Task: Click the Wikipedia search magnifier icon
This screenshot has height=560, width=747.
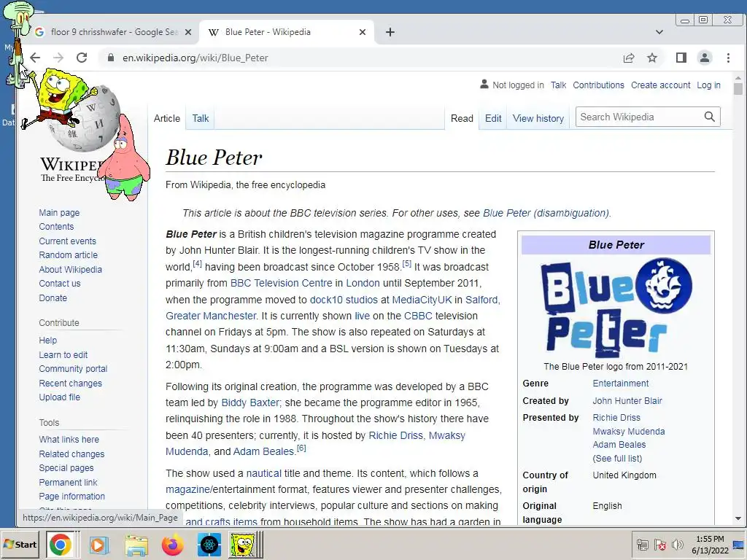Action: click(x=709, y=117)
